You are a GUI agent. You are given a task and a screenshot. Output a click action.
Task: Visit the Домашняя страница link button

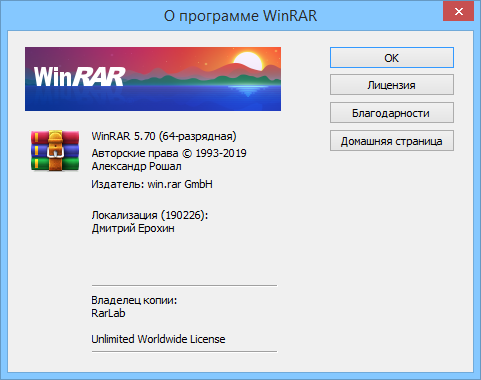(392, 141)
